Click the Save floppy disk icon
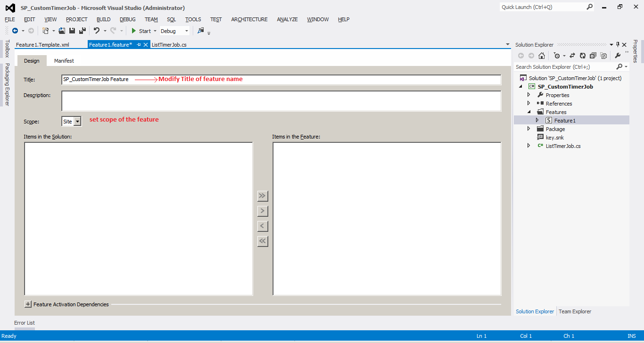 [x=72, y=31]
